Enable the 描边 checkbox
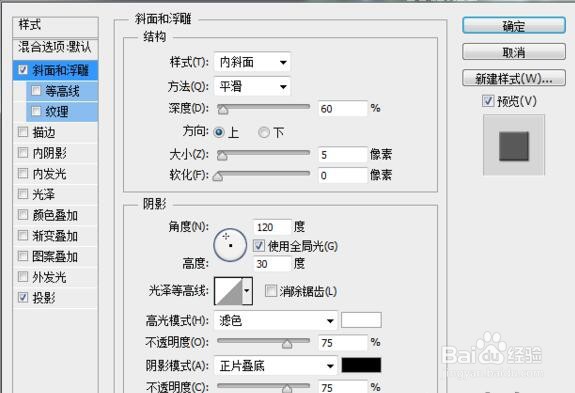 [x=23, y=132]
